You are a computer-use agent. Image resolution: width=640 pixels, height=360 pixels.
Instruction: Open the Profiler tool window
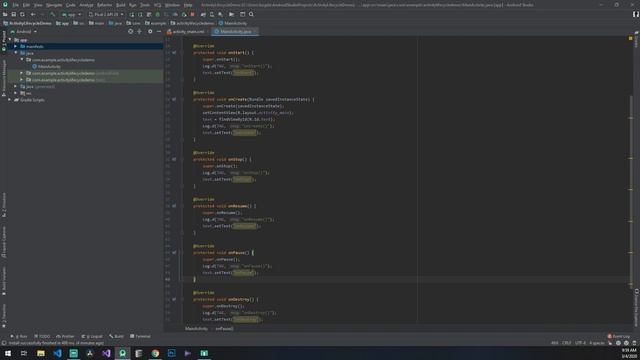65,336
